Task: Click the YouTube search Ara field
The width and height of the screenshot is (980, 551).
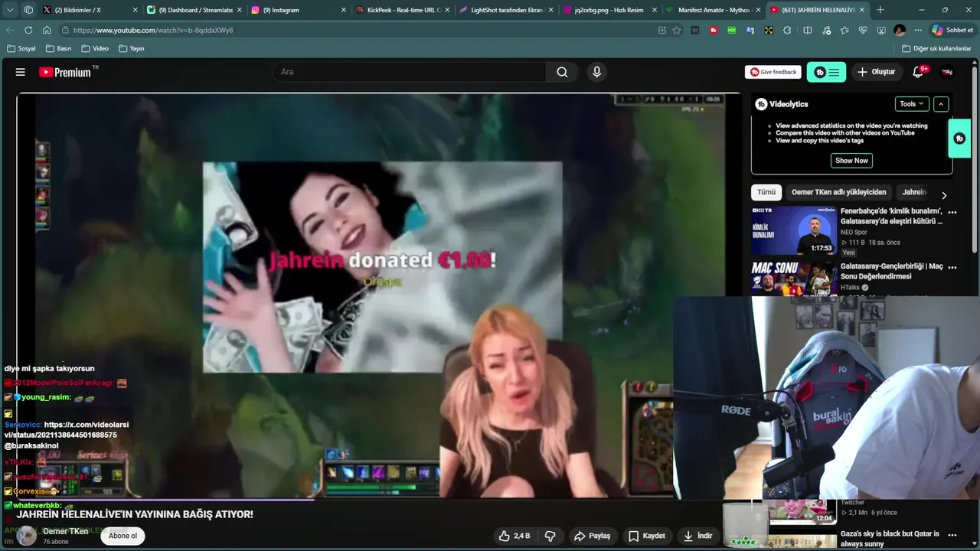Action: [410, 72]
